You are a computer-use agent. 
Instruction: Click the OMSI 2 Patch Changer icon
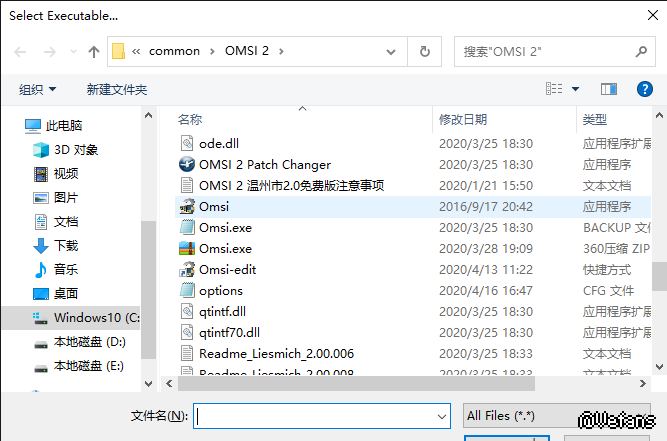coord(187,164)
